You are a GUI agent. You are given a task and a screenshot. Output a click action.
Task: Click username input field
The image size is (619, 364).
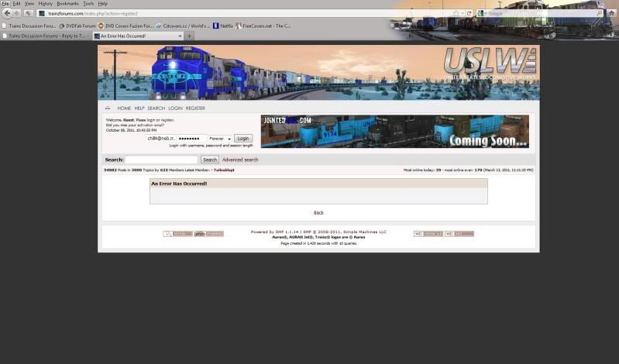pos(160,139)
